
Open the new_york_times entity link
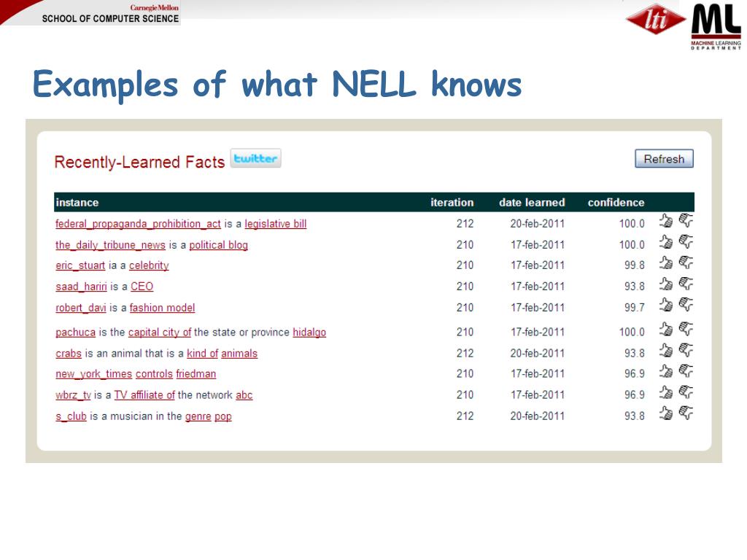94,374
